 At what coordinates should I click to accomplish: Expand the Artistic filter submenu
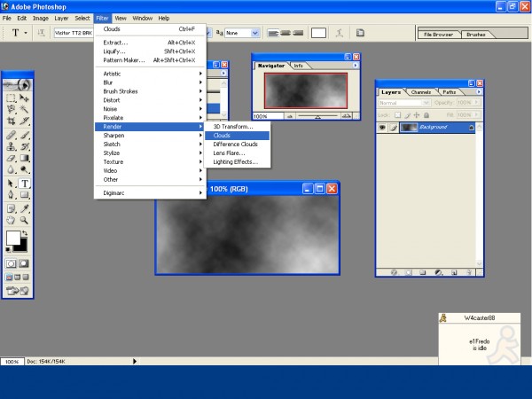click(x=151, y=74)
